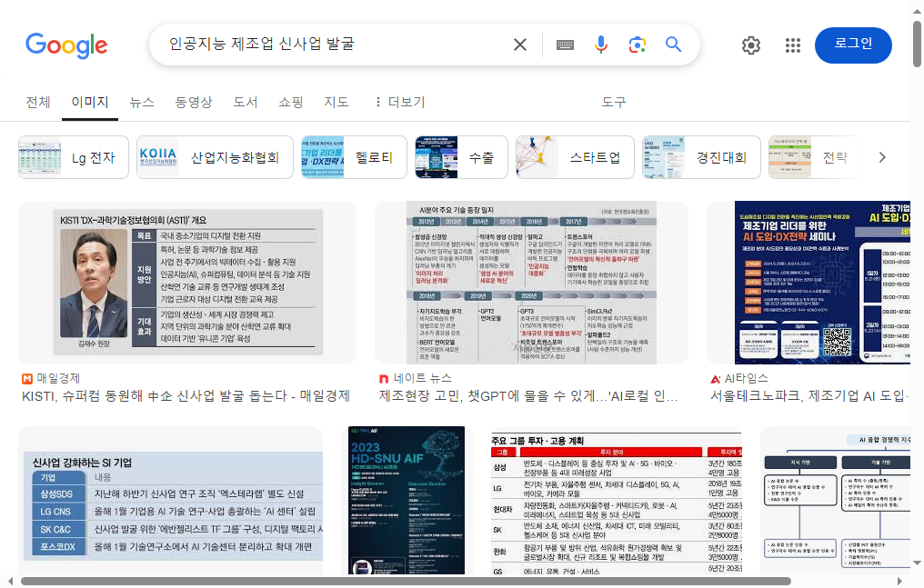Select the 이미지 tab
924x588 pixels.
pyautogui.click(x=90, y=102)
